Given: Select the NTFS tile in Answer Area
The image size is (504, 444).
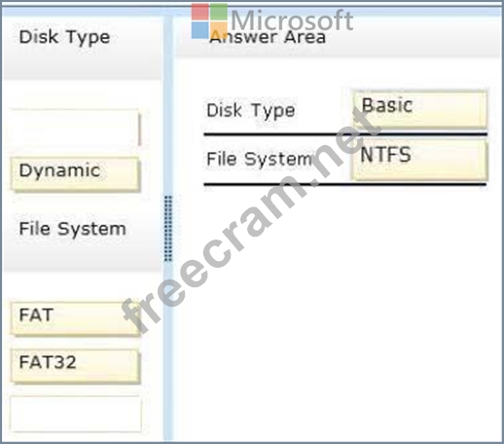Looking at the screenshot, I should pyautogui.click(x=419, y=159).
